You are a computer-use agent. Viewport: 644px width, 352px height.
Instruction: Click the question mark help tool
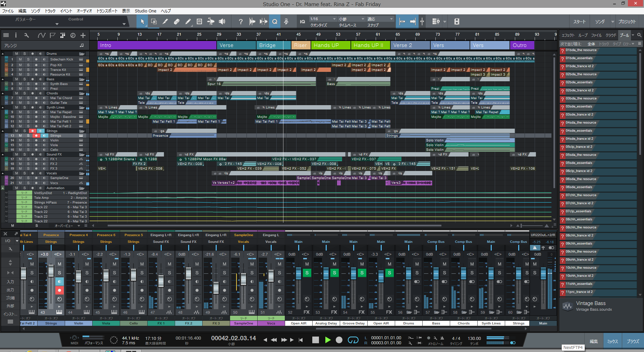pyautogui.click(x=240, y=21)
